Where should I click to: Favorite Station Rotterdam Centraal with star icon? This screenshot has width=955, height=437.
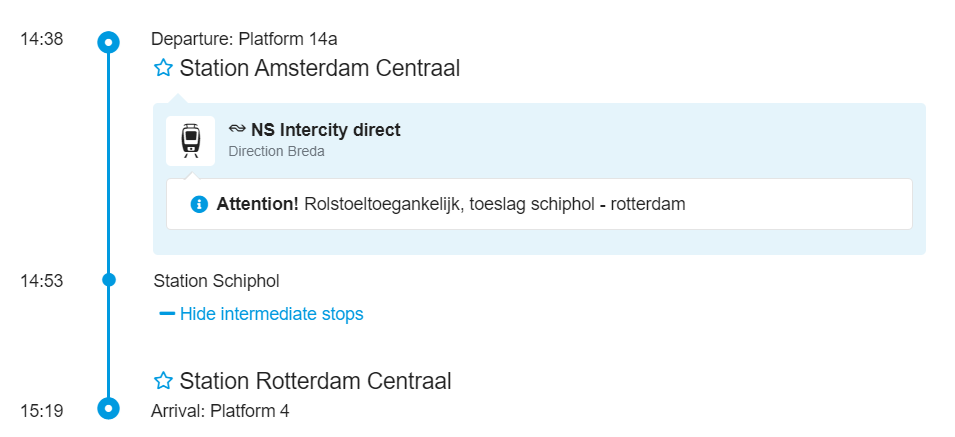coord(163,381)
